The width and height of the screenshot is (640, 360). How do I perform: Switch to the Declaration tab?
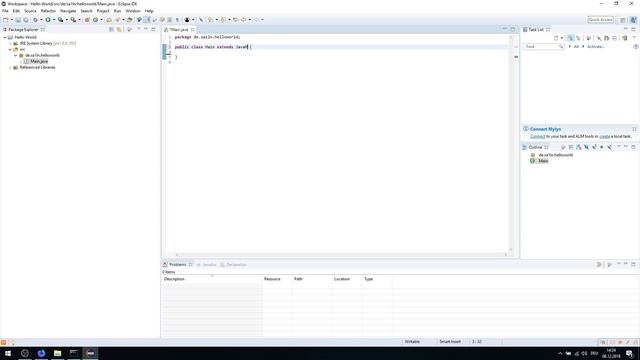233,264
